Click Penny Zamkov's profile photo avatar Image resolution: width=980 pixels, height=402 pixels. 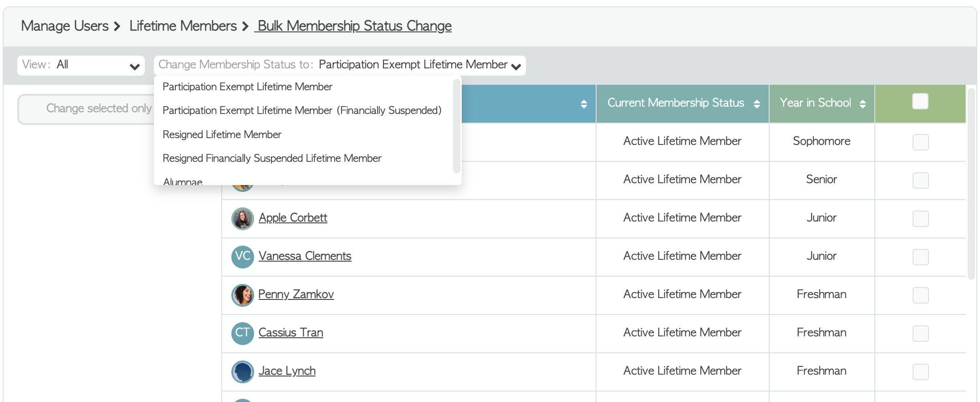tap(242, 295)
